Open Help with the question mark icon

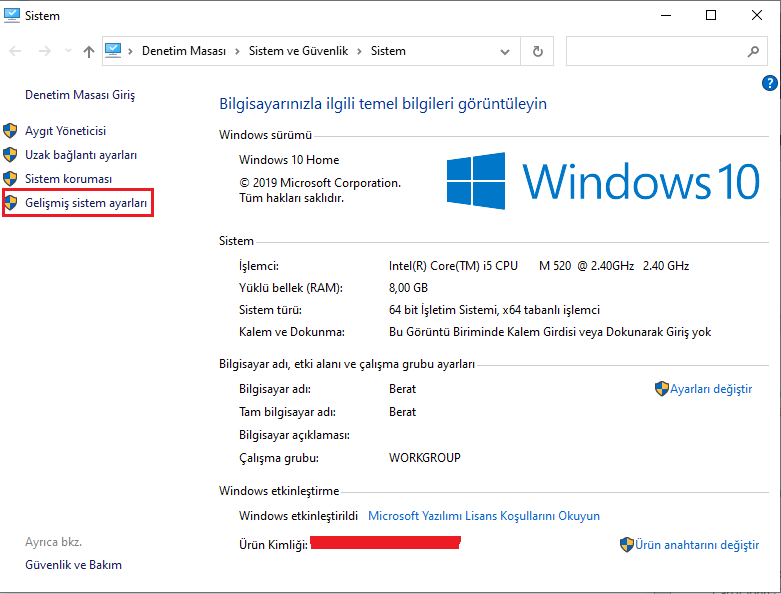[769, 83]
